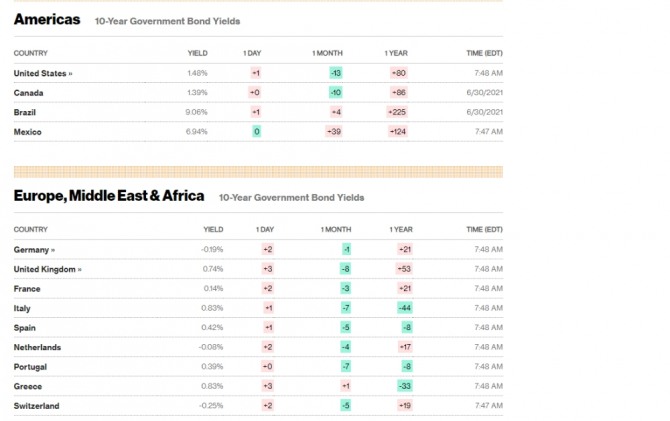Open the United States bond yields link

(x=43, y=73)
